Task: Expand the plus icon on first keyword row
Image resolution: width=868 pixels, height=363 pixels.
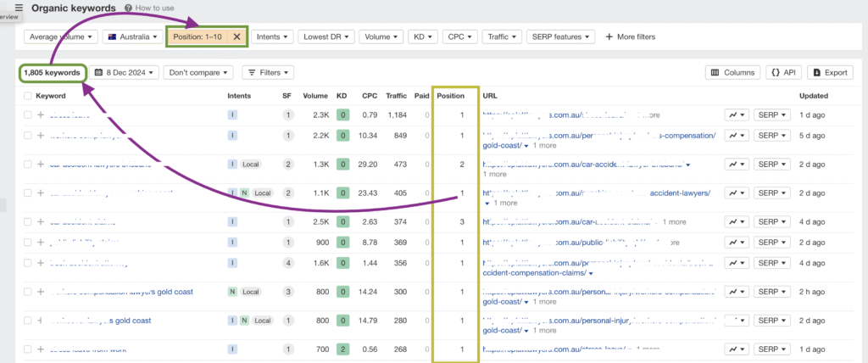Action: [x=41, y=114]
